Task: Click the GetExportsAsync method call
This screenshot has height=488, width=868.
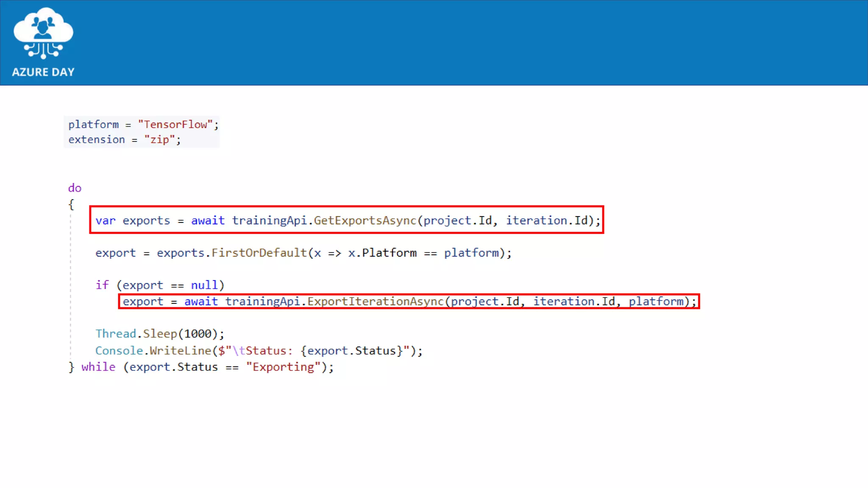Action: [x=365, y=221]
